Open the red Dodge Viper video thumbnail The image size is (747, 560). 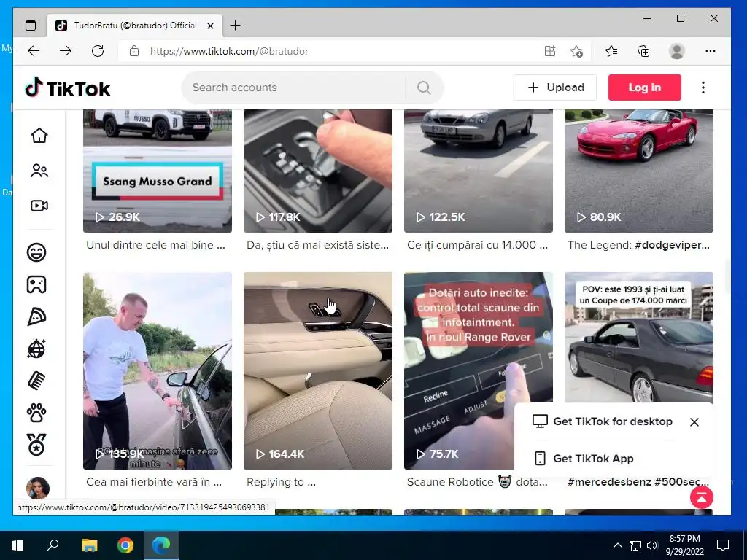[x=639, y=171]
